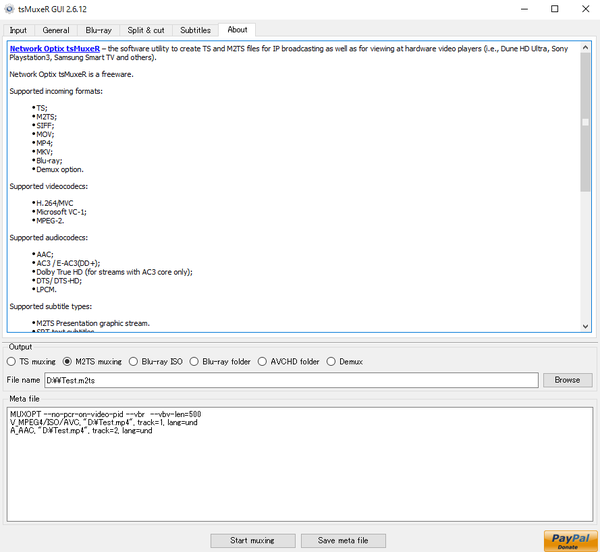600x552 pixels.
Task: Click the 'Supported incoming formats:' heading
Action: click(x=56, y=91)
